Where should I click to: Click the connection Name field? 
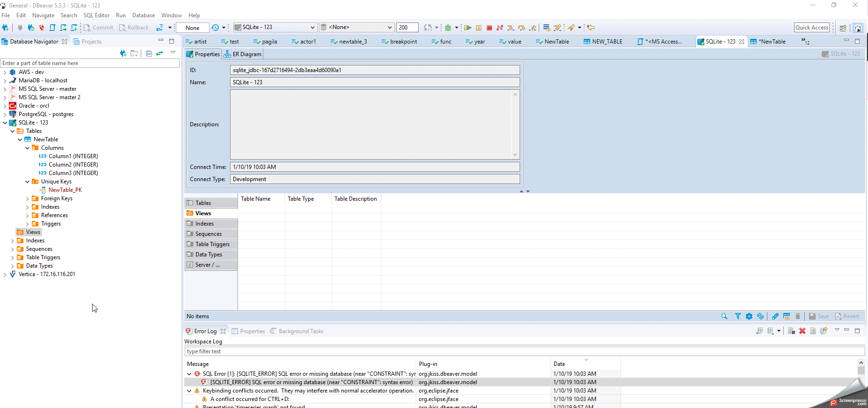(375, 82)
